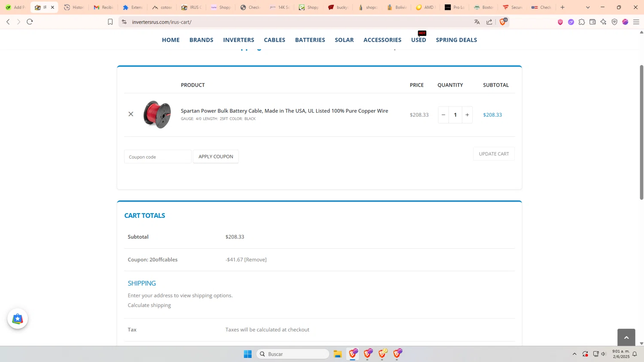Click the Apply Coupon button

(x=216, y=157)
